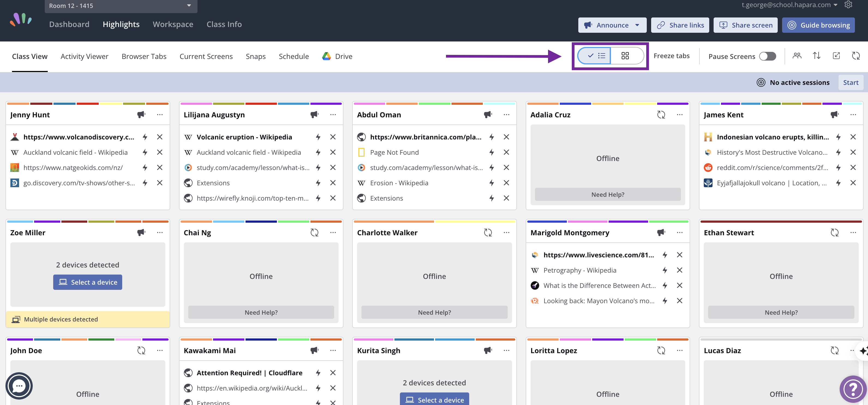Click Freeze tabs
This screenshot has height=405, width=868.
672,56
